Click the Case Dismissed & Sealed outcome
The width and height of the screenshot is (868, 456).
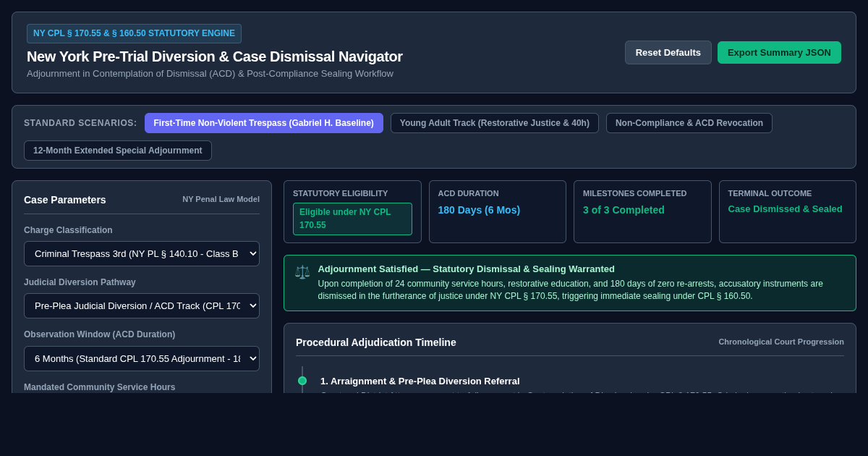tap(785, 209)
